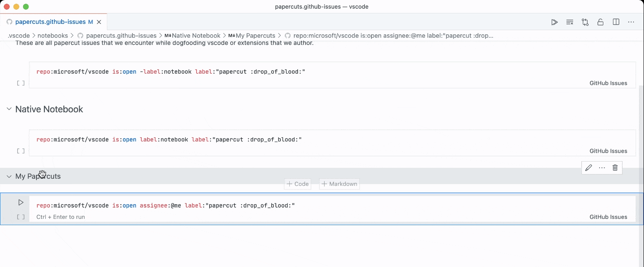Split the editor to the right

pyautogui.click(x=616, y=22)
